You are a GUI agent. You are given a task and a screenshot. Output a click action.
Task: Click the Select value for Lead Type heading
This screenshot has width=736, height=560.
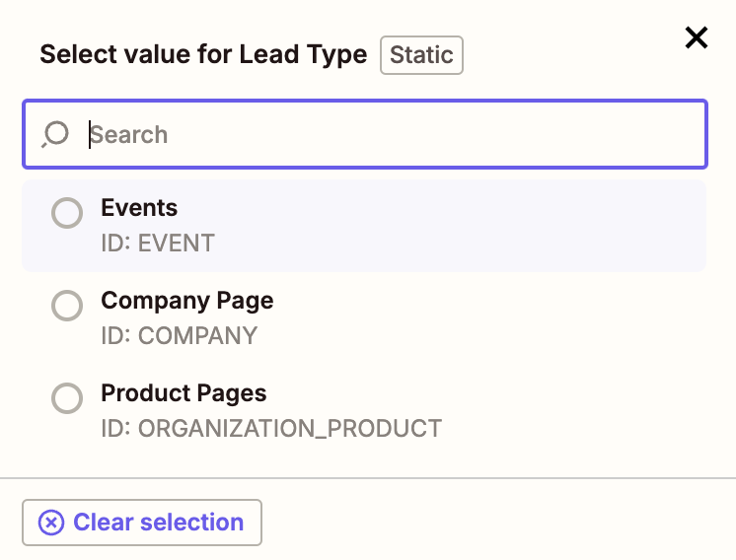203,55
